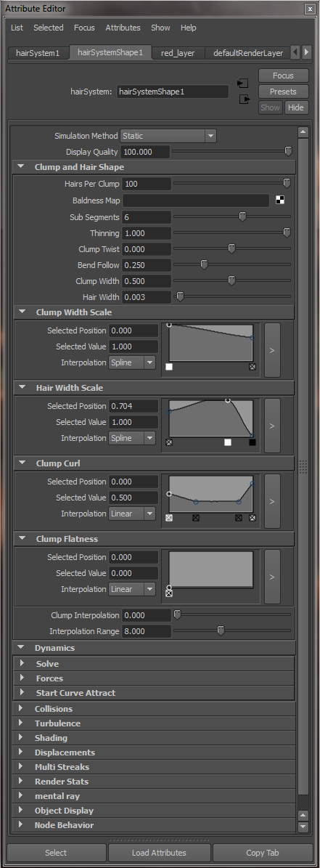This screenshot has width=320, height=868.
Task: Open the Hair Width Scale ramp expand button
Action: coord(272,426)
